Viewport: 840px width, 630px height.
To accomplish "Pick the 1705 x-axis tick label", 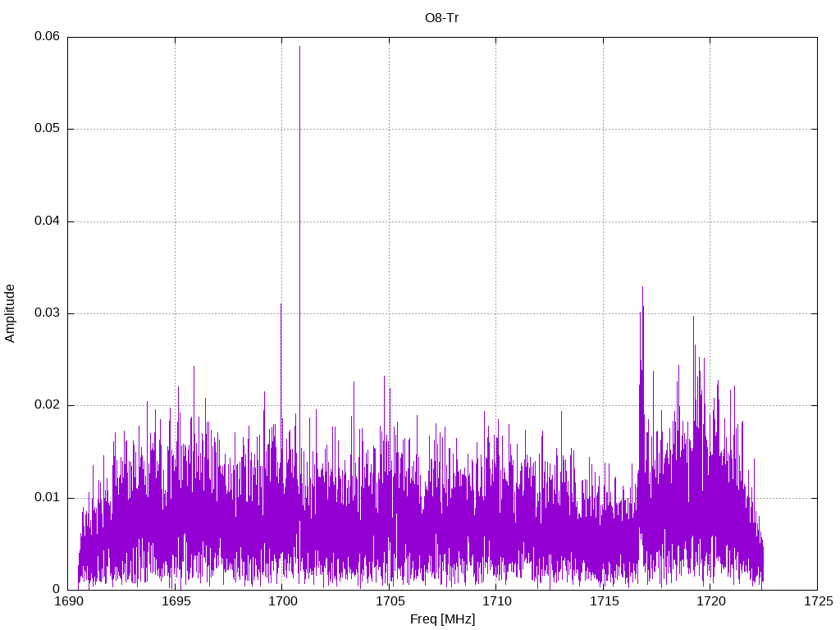I will click(x=389, y=602).
